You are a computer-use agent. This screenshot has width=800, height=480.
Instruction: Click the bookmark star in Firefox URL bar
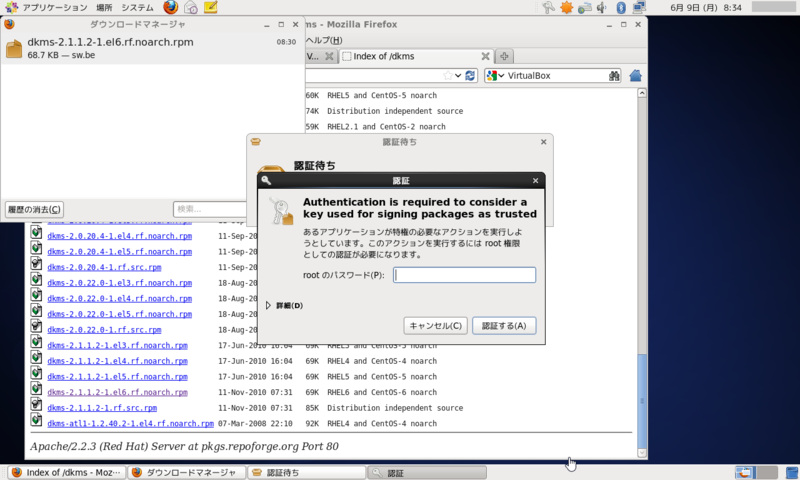coord(447,75)
